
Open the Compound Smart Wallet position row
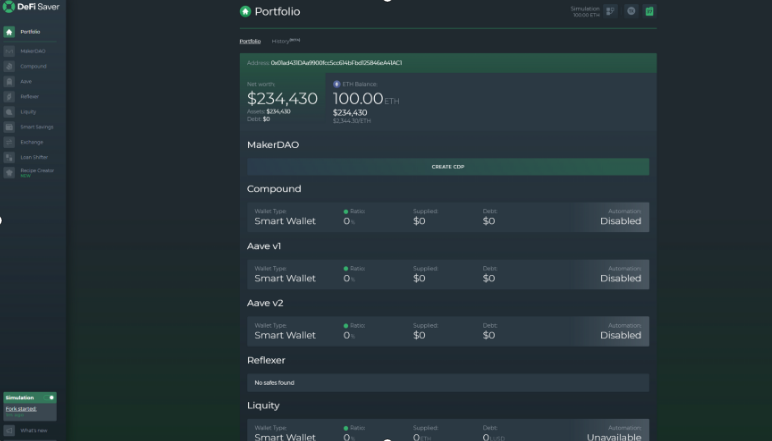coord(448,217)
